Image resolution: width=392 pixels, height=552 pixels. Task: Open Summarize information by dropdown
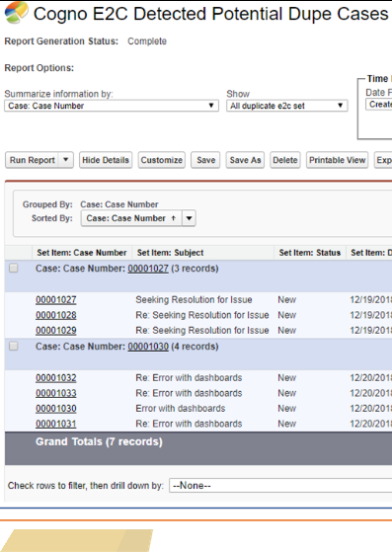(x=112, y=106)
